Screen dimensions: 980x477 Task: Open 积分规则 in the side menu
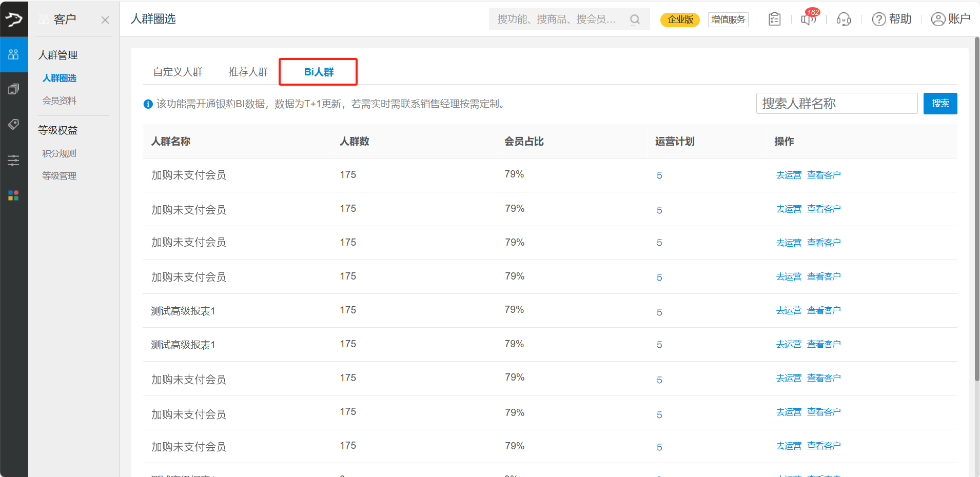[60, 153]
